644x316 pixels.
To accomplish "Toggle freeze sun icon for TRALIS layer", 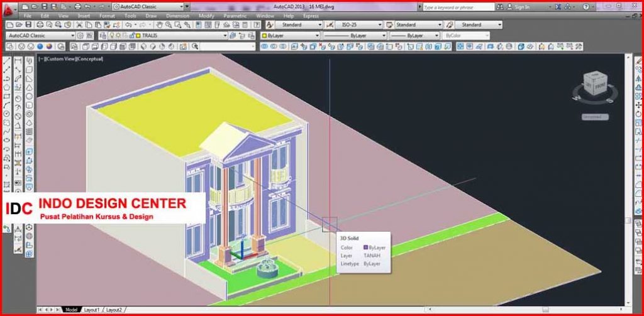I will (x=118, y=36).
